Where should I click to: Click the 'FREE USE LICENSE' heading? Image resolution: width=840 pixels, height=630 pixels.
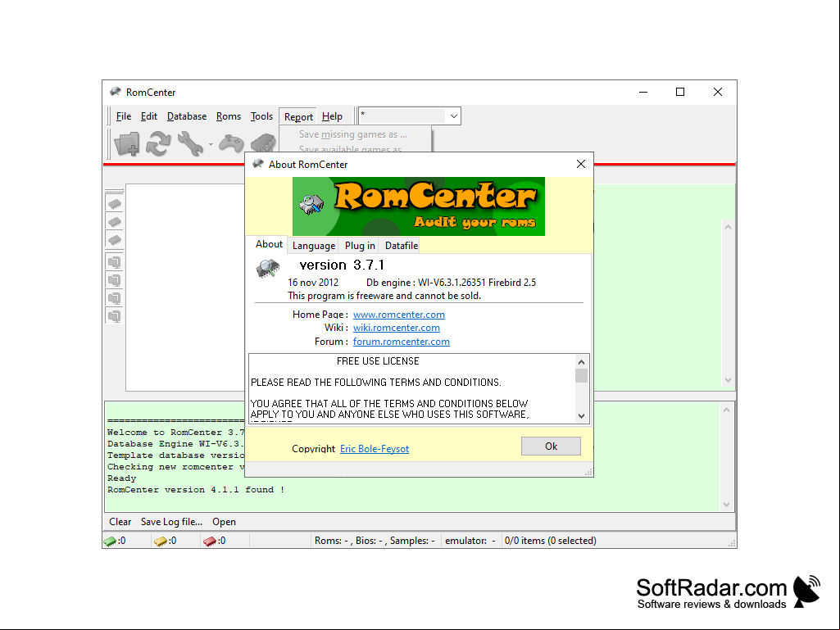click(378, 361)
